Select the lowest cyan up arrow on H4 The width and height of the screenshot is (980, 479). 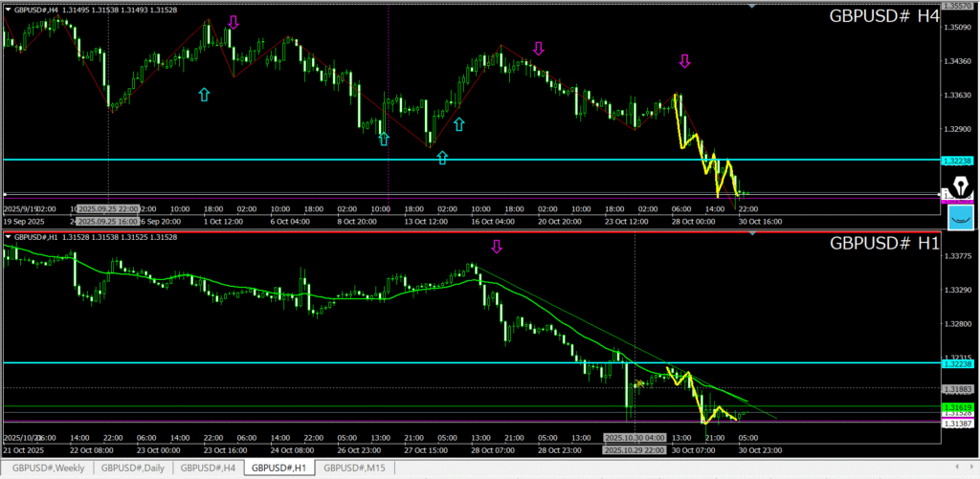(x=442, y=157)
